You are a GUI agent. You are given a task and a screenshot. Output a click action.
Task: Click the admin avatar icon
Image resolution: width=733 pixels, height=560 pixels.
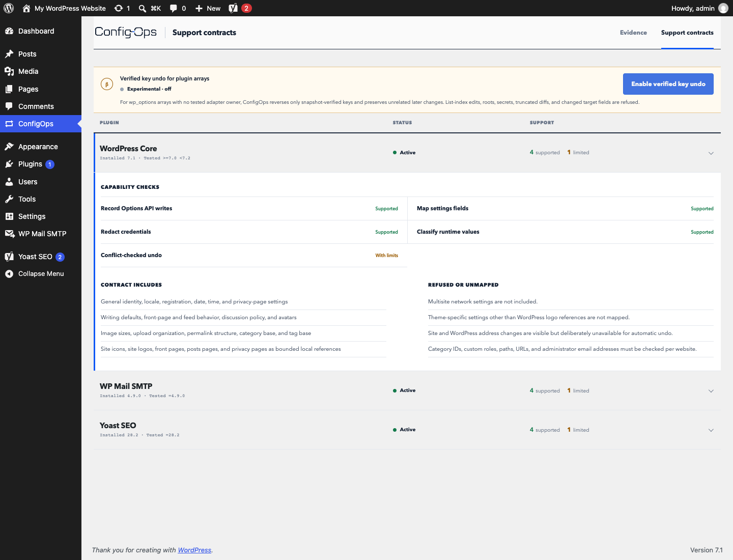coord(723,8)
